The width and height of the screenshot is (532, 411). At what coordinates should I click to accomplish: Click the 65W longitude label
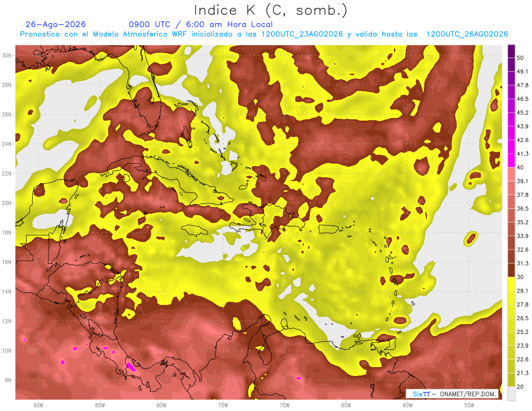coord(346,405)
